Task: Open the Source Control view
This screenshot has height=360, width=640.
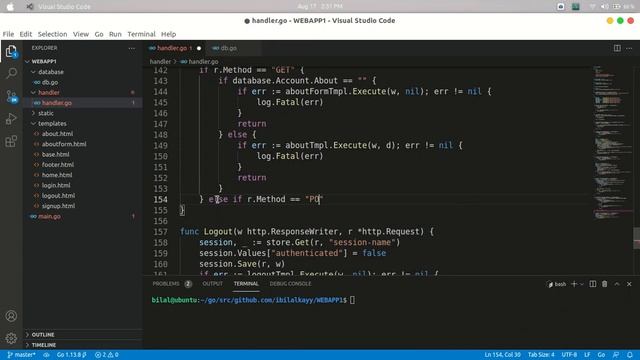Action: [x=11, y=96]
